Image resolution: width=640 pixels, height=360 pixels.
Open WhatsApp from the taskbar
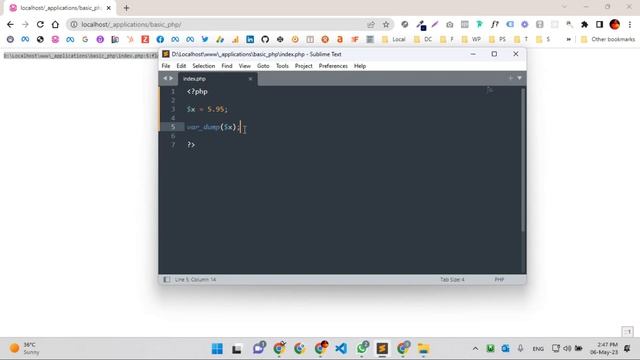[362, 349]
